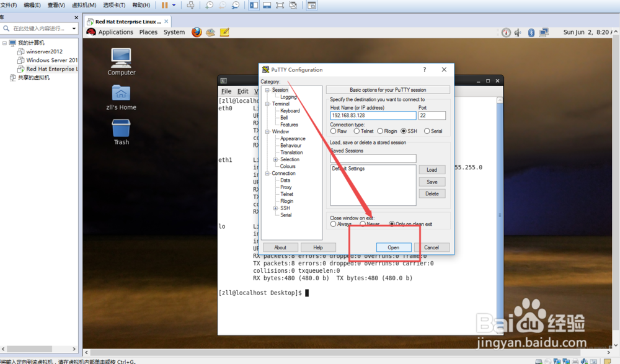Screen dimensions: 620x364
Task: Click the PuTTY title bar icon
Action: (x=266, y=69)
